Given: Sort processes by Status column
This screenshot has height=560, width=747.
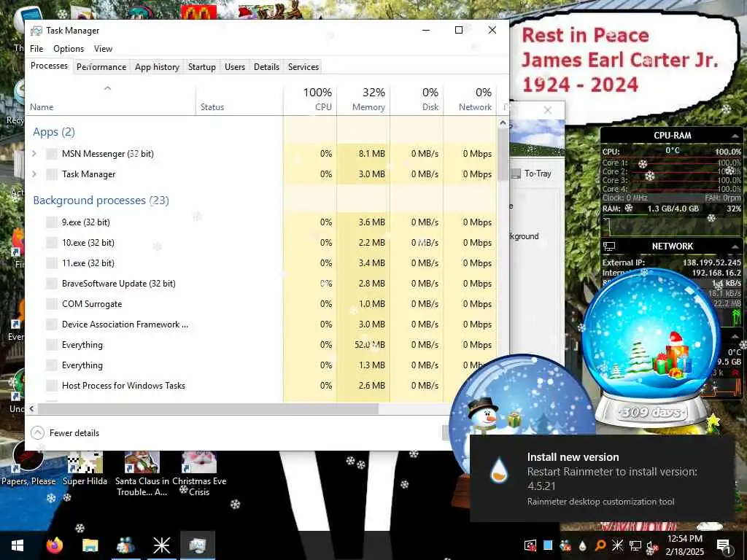Looking at the screenshot, I should (239, 99).
